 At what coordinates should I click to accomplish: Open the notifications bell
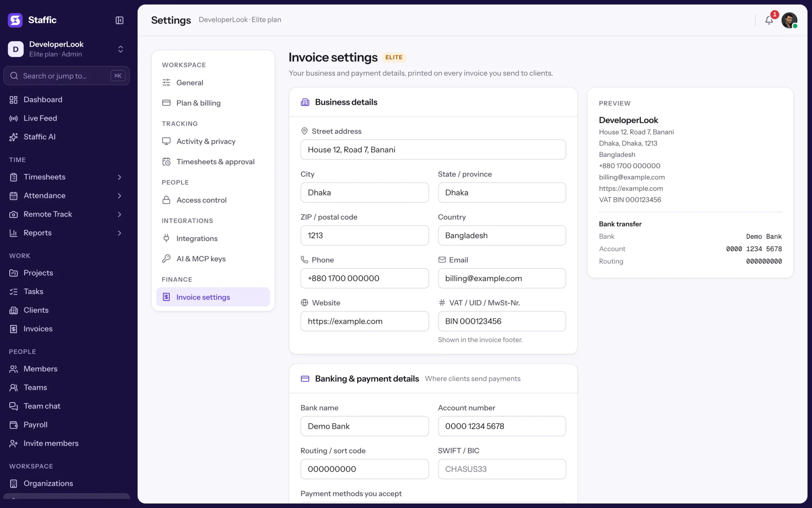coord(769,20)
